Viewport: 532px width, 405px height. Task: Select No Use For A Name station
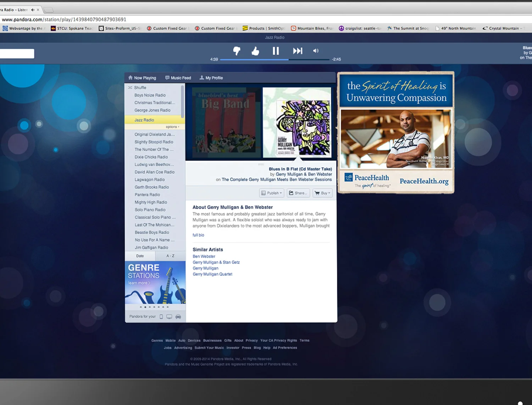pos(155,240)
